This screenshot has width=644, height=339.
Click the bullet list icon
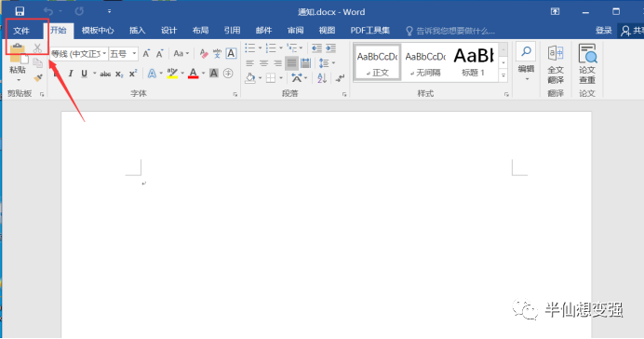250,48
